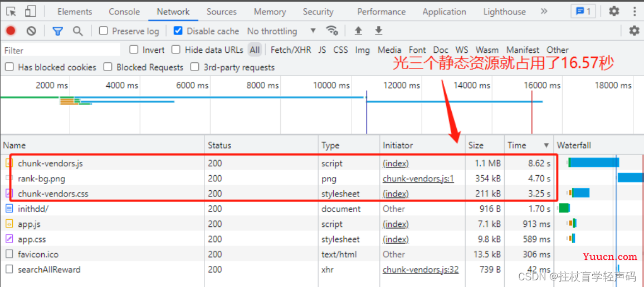Viewport: 644px width, 287px height.
Task: Expand the more tabs chevron
Action: tap(544, 12)
